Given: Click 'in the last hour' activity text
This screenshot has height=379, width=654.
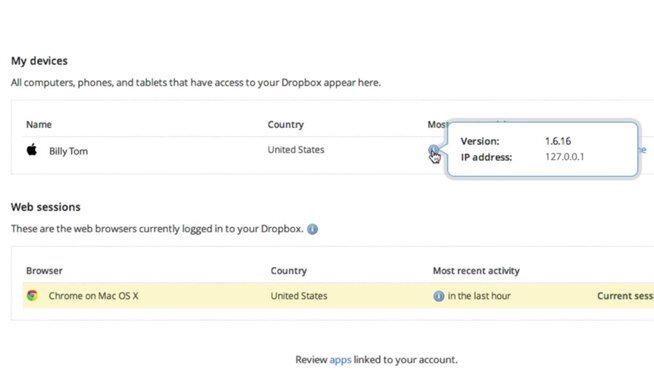Looking at the screenshot, I should tap(479, 296).
